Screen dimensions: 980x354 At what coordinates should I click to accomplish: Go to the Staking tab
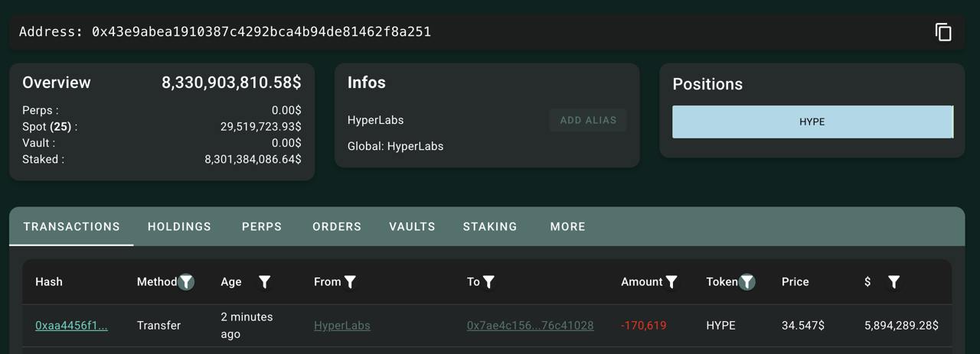tap(490, 226)
